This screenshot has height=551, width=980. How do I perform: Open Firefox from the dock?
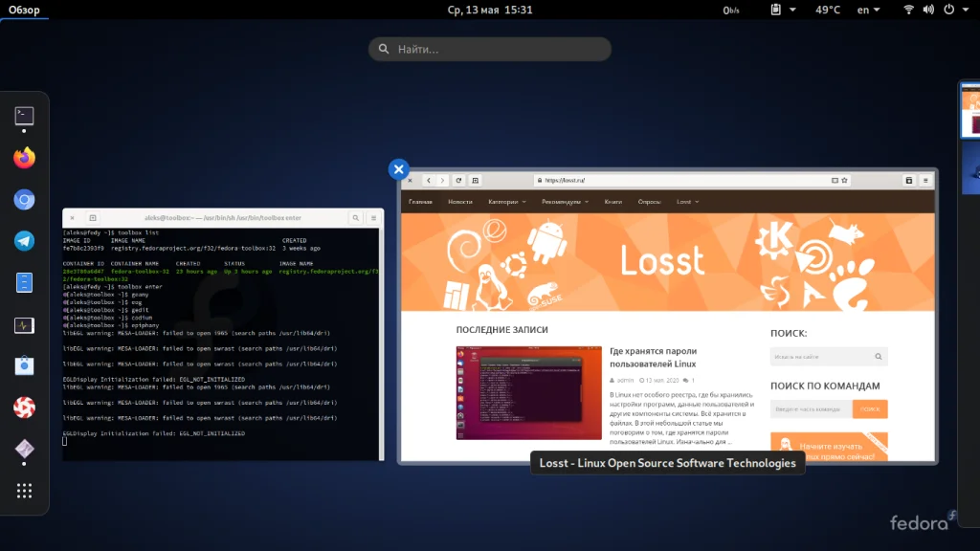(x=24, y=158)
